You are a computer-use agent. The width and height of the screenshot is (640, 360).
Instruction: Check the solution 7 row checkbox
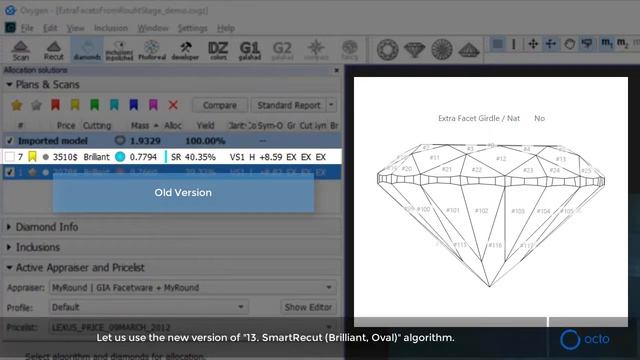9,157
